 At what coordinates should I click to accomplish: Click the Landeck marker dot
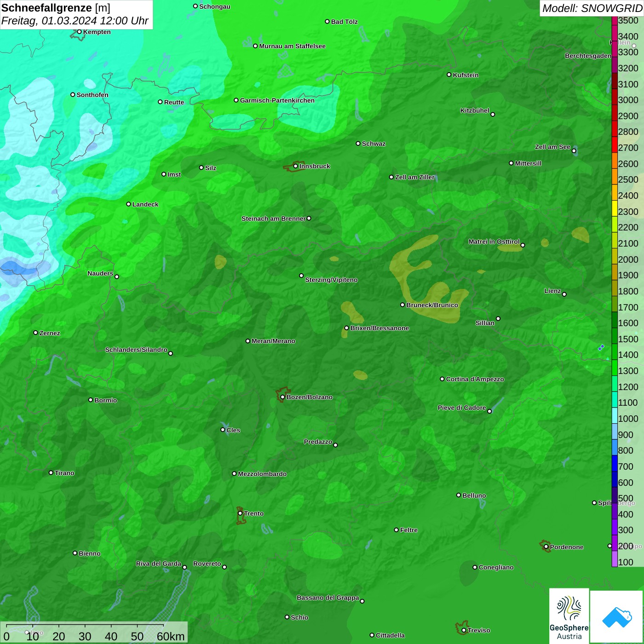coord(128,204)
